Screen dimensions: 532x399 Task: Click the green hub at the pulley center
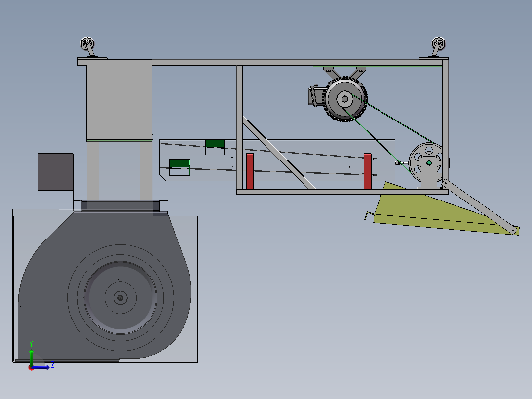429,162
